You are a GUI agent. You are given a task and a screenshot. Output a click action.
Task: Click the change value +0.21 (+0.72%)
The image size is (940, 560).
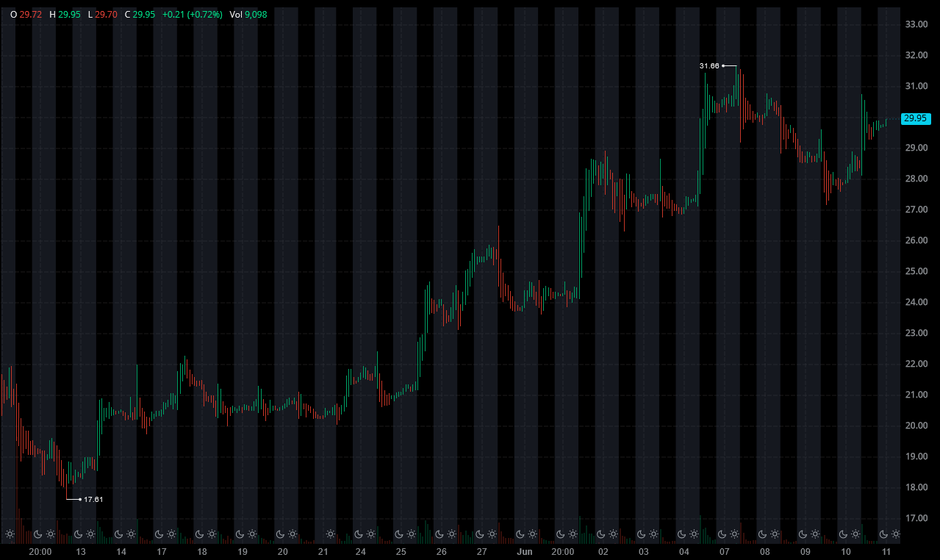[192, 14]
